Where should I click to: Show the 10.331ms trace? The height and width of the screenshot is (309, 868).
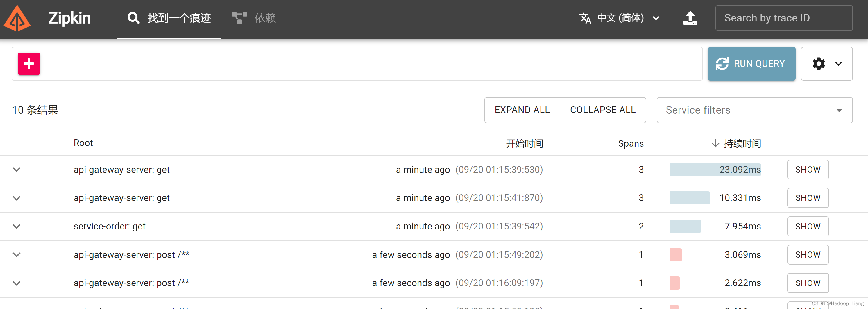[808, 198]
